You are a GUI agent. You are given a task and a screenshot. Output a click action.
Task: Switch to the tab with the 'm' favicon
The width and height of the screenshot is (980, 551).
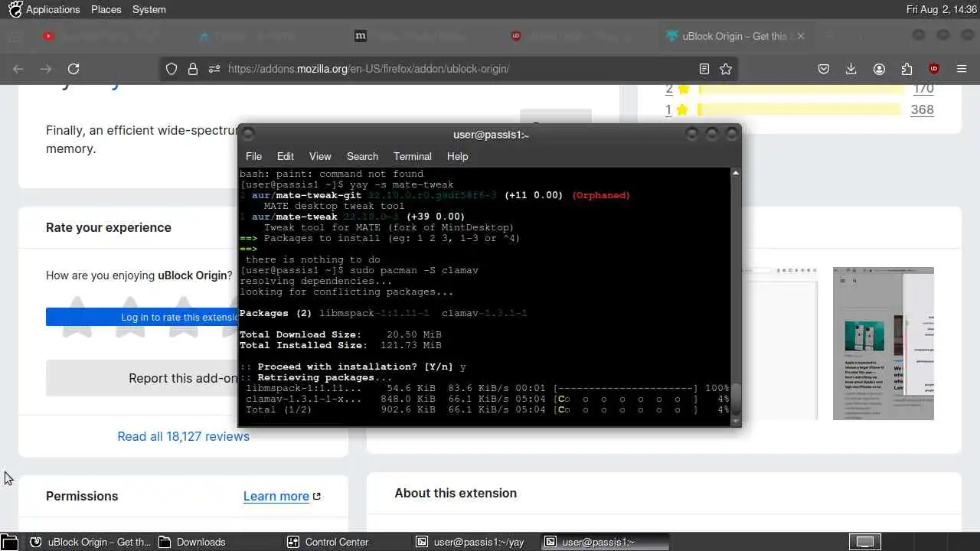pyautogui.click(x=422, y=36)
